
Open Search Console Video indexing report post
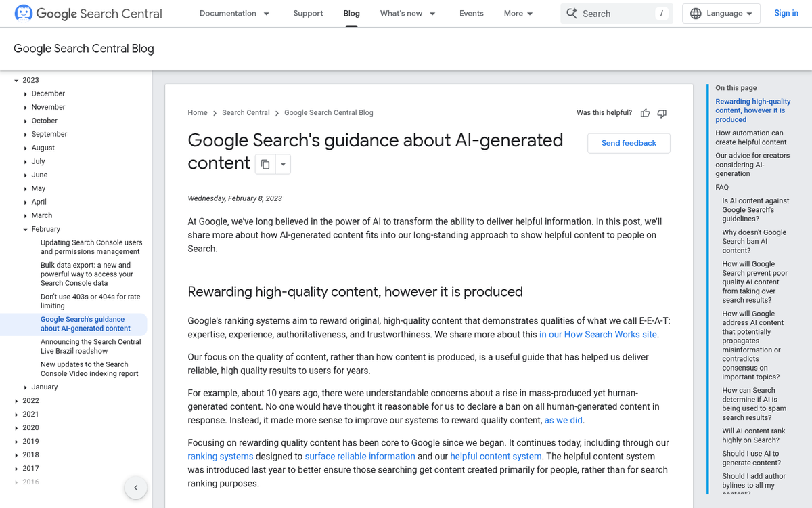tap(89, 369)
